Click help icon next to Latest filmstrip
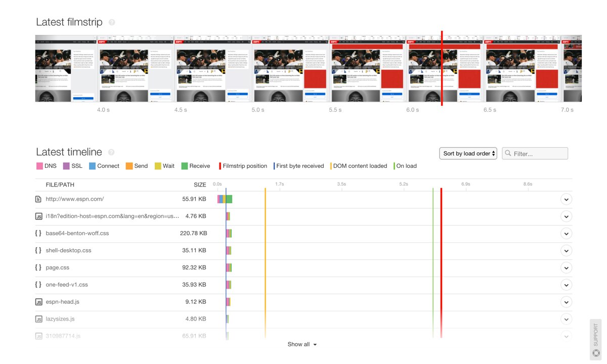 click(x=112, y=23)
